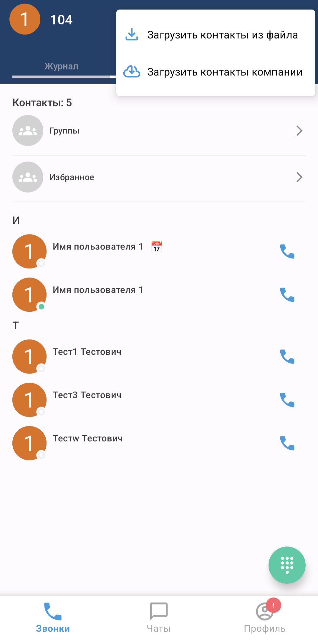The width and height of the screenshot is (318, 644).
Task: Tap phone icon for Тестw Тестович
Action: pos(287,443)
